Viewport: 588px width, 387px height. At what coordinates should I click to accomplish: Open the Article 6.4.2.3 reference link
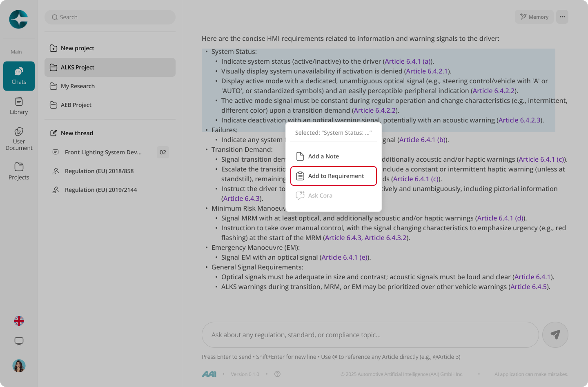point(519,120)
